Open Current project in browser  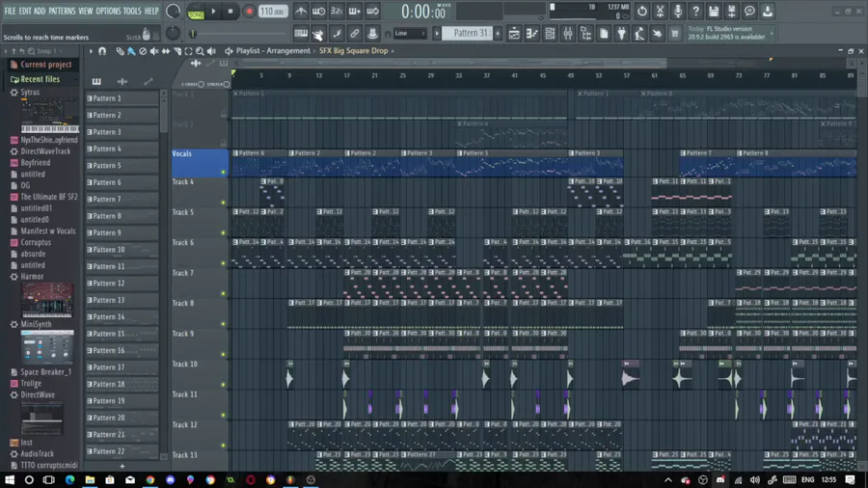pyautogui.click(x=45, y=65)
